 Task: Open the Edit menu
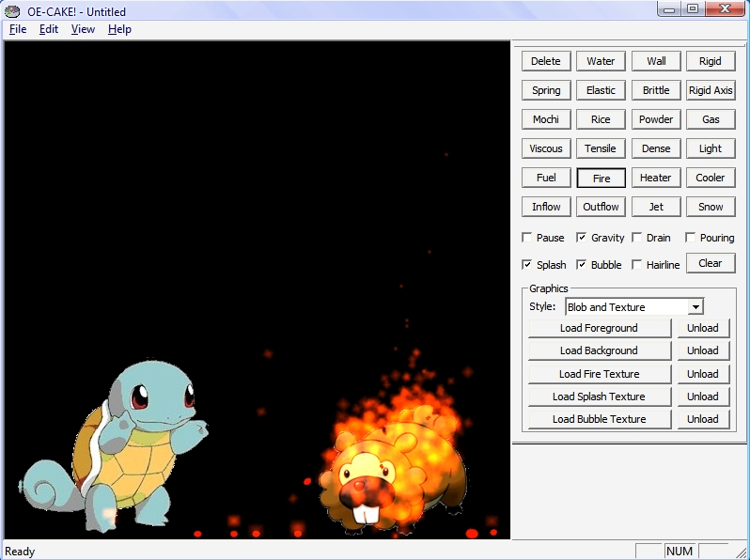click(x=49, y=29)
